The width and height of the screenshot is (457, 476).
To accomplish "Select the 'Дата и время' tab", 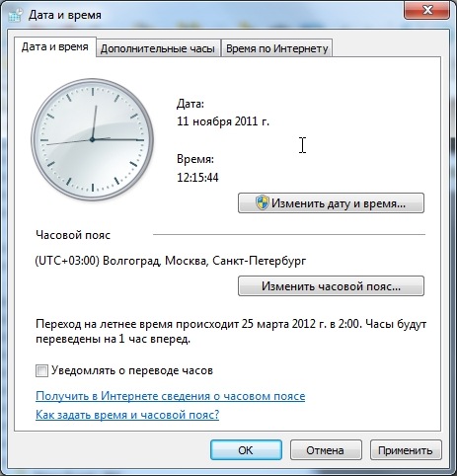I will [x=55, y=47].
